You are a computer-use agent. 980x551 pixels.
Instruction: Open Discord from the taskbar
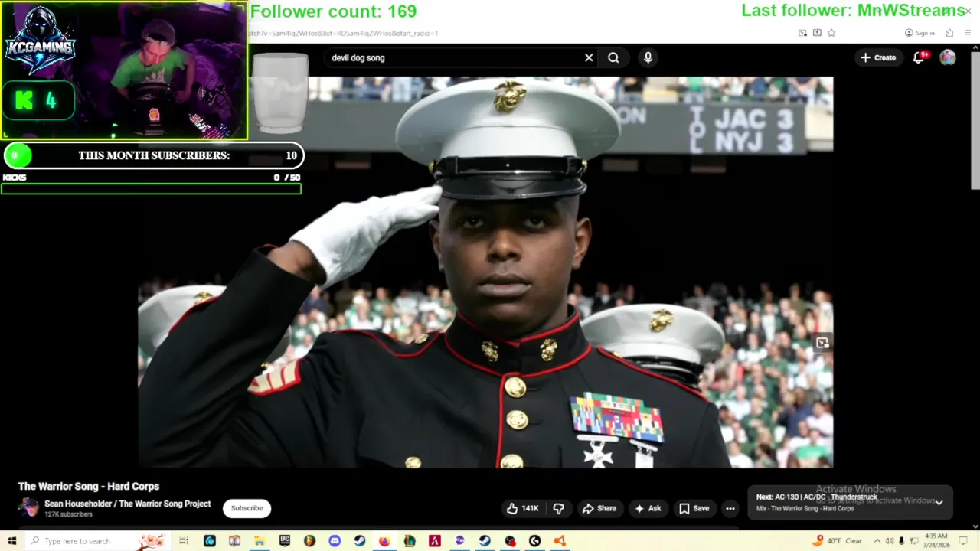[x=335, y=541]
